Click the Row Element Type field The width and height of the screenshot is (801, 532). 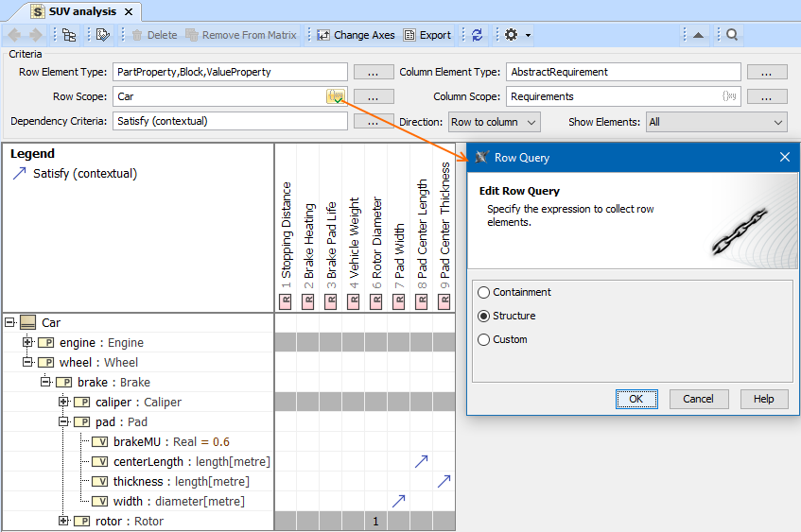coord(230,72)
